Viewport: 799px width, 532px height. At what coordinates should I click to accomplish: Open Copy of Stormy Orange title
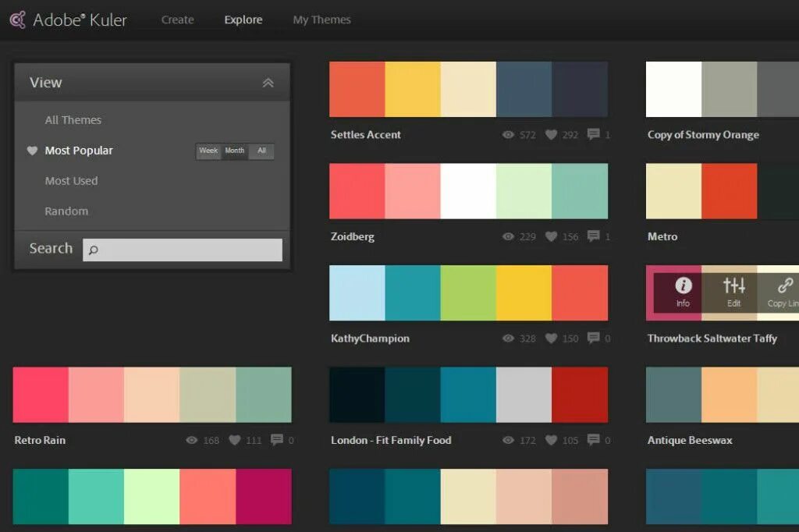pyautogui.click(x=703, y=134)
